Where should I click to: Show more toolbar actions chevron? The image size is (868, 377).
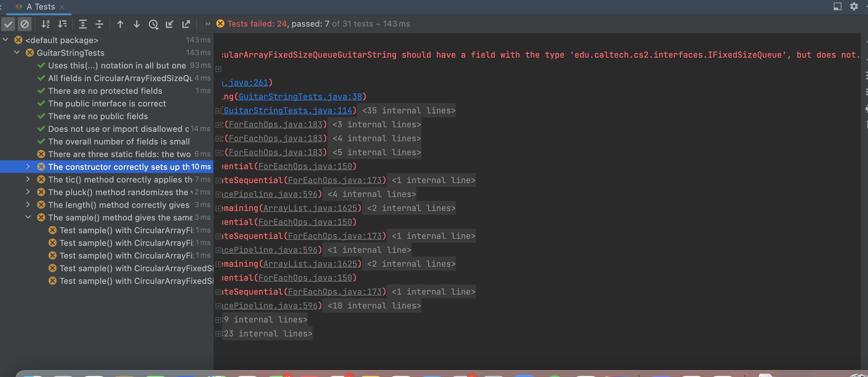click(x=208, y=24)
